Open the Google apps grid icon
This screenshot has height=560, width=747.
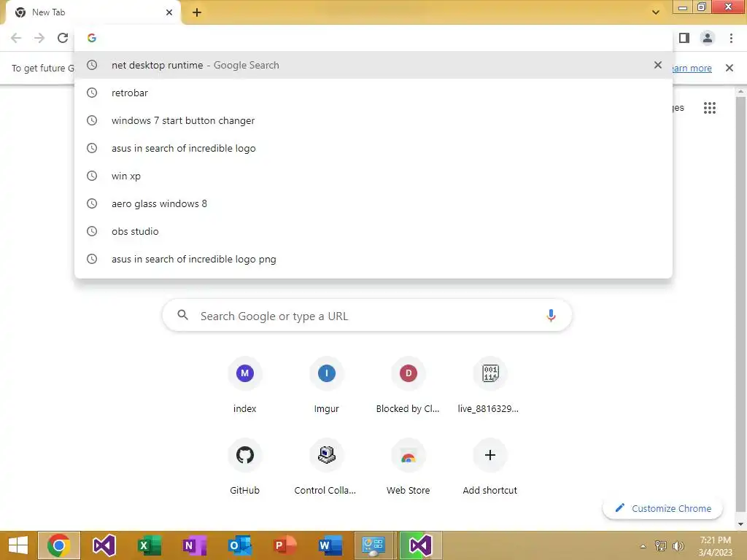coord(709,108)
